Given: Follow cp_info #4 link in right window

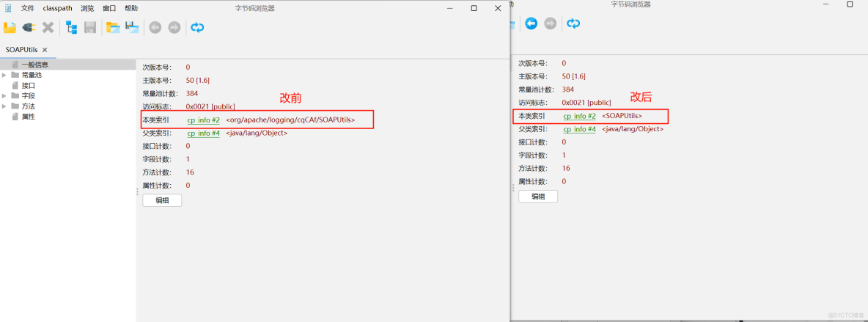Looking at the screenshot, I should coord(580,129).
